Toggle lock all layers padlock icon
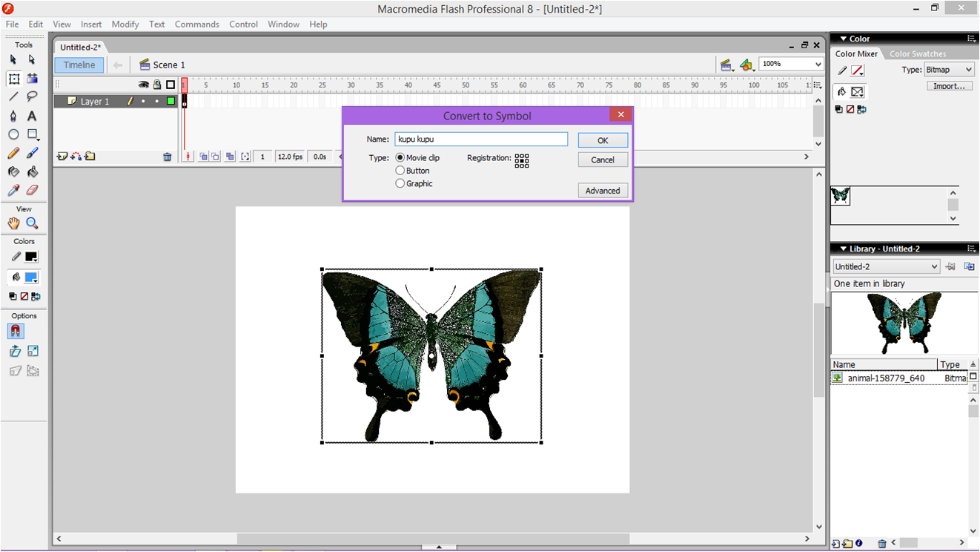This screenshot has width=980, height=552. [x=157, y=85]
